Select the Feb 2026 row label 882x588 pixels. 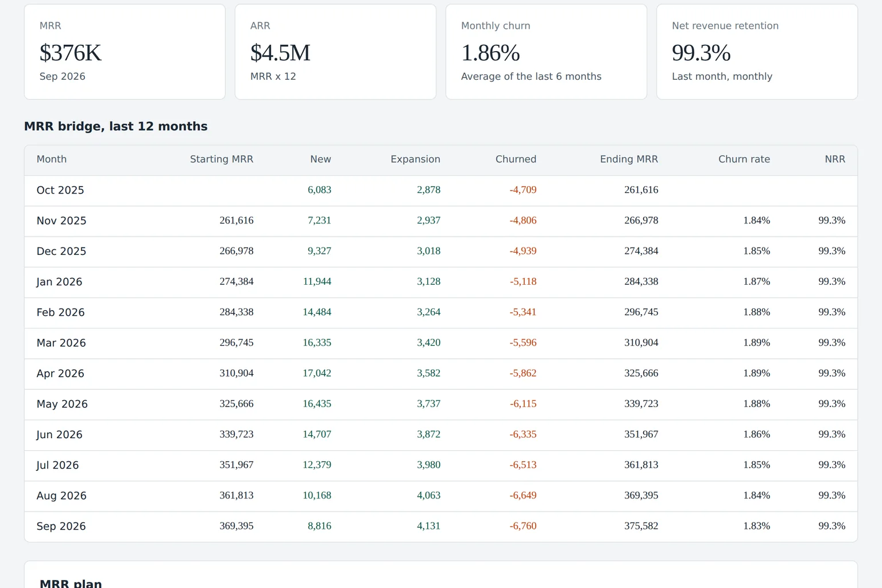click(60, 312)
